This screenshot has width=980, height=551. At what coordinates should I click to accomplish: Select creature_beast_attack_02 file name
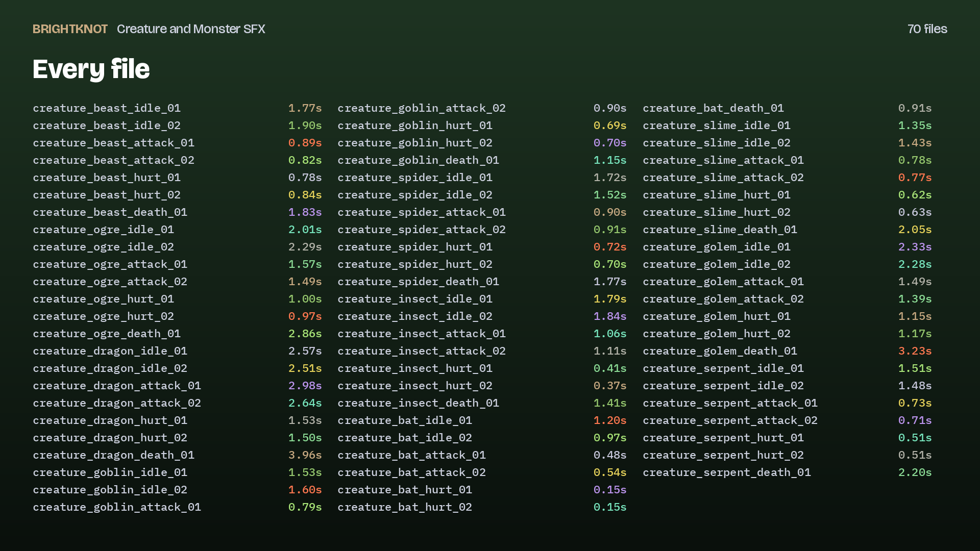tap(113, 160)
